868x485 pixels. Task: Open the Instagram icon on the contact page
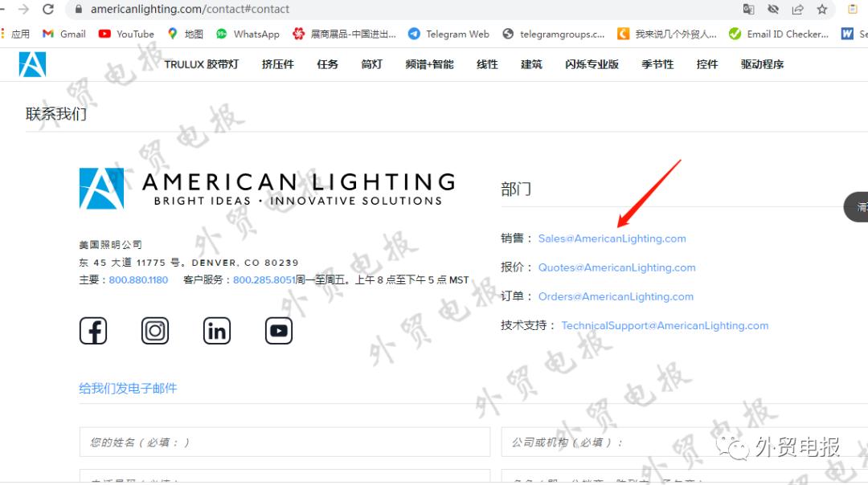coord(154,330)
